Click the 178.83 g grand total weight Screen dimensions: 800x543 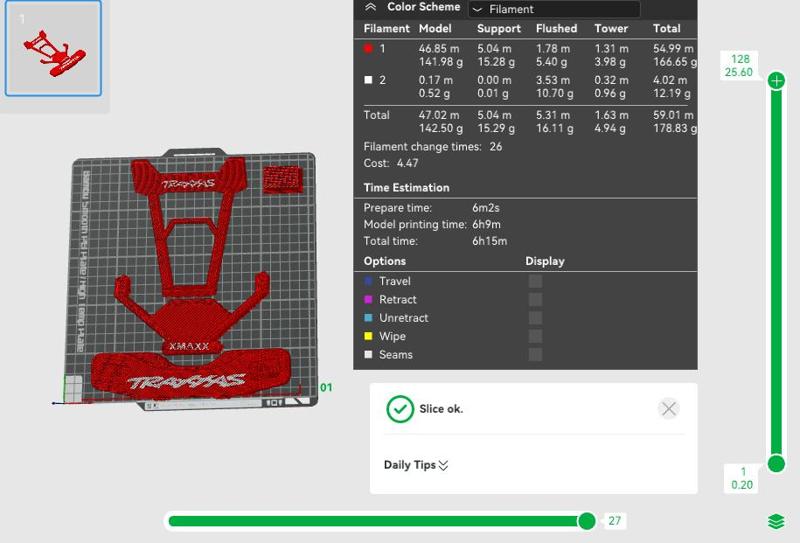675,129
